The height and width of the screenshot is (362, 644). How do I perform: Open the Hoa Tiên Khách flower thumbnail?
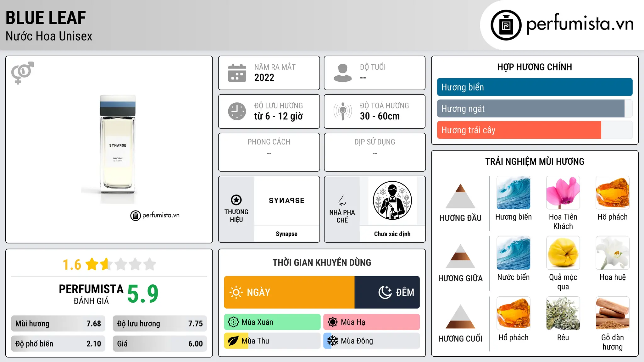pos(563,193)
